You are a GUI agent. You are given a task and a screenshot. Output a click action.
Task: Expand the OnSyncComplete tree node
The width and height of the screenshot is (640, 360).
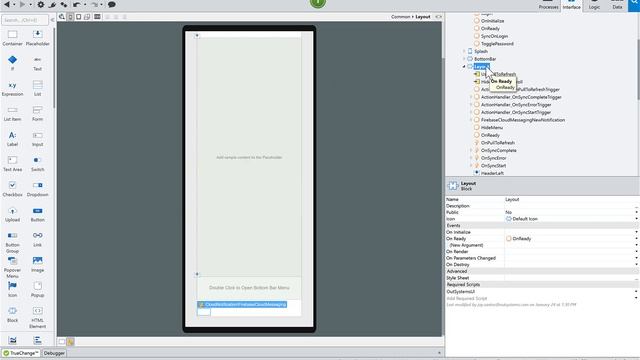pyautogui.click(x=471, y=150)
